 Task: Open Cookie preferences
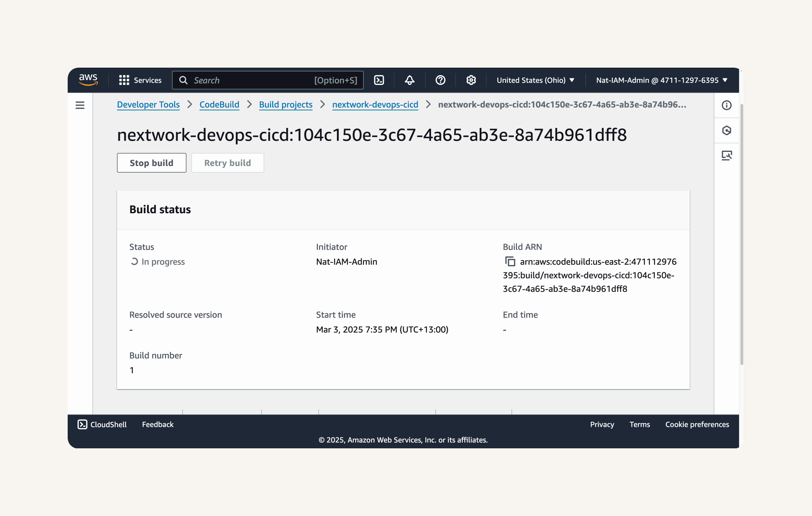[x=697, y=424]
